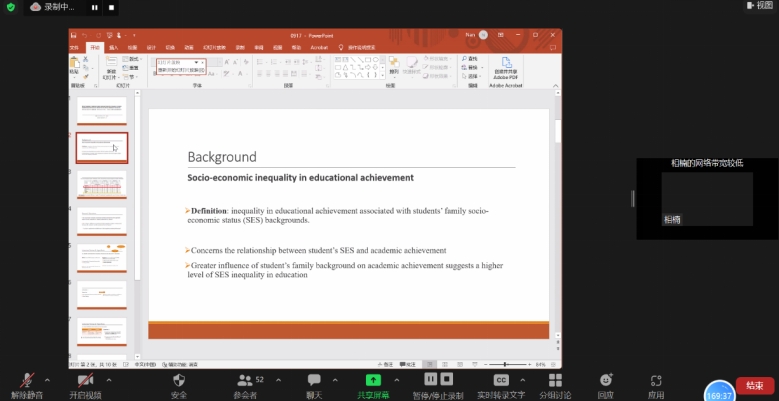Click the red 结束 end meeting button
The height and width of the screenshot is (401, 779).
click(x=755, y=386)
